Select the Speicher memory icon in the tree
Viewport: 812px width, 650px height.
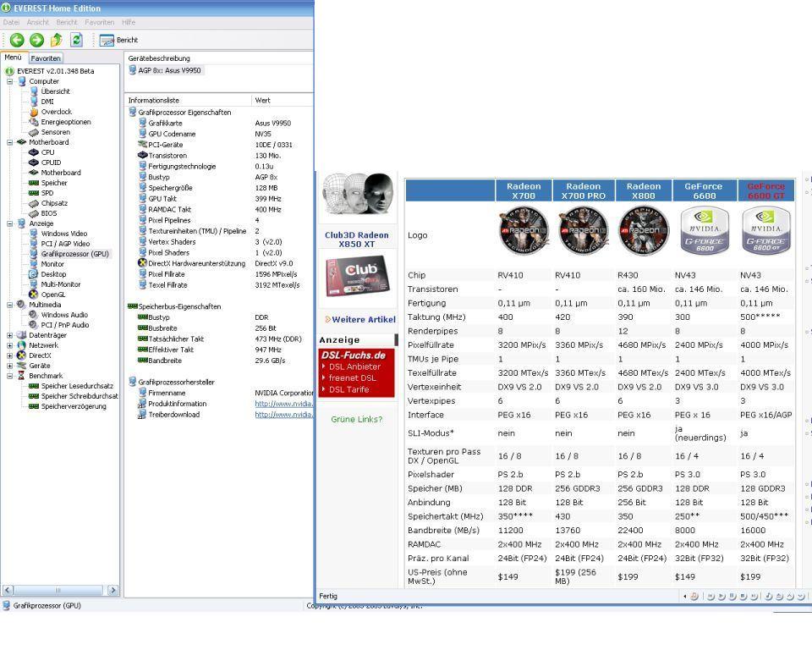34,183
